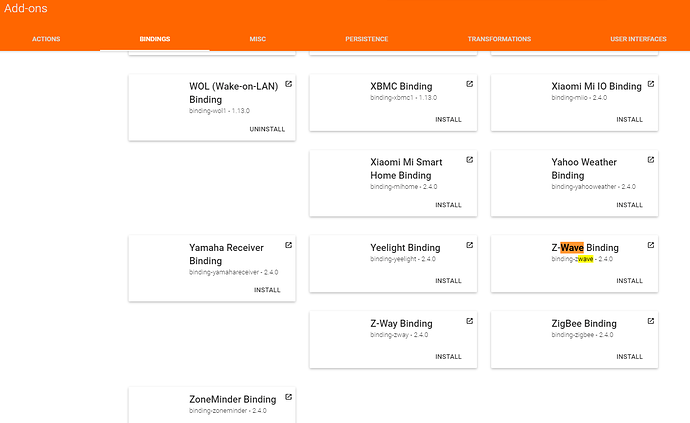Install the Yamaha Receiver Binding
The height and width of the screenshot is (423, 690).
267,290
